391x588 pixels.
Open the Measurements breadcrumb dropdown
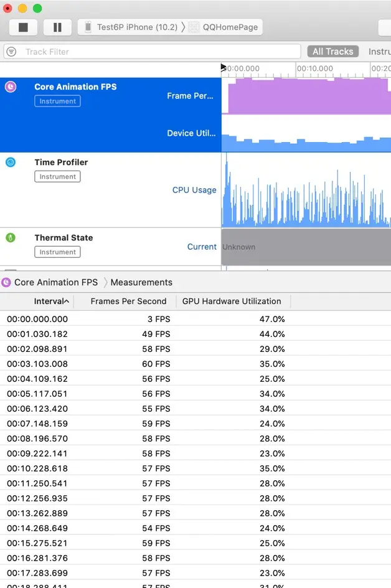point(141,282)
